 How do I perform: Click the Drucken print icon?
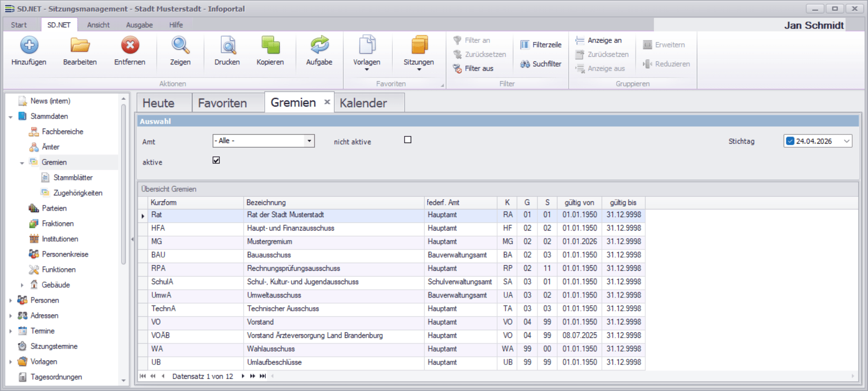227,45
